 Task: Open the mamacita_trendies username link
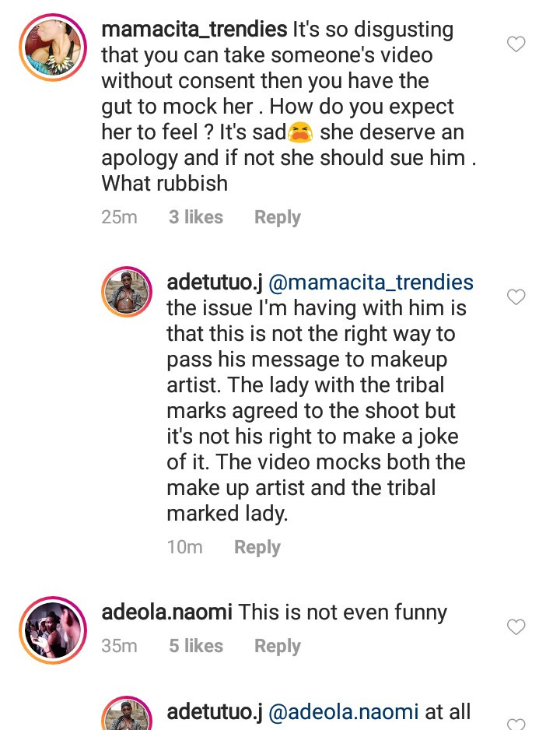[194, 30]
